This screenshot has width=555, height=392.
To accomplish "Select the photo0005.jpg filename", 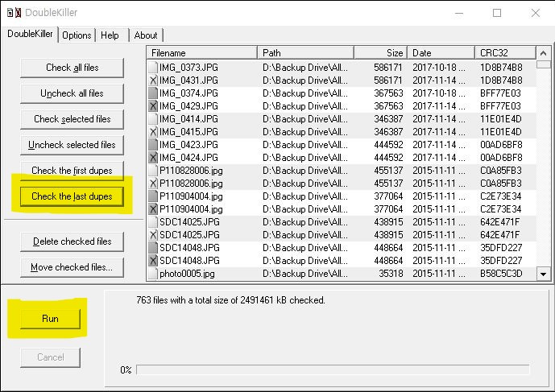I will [187, 274].
